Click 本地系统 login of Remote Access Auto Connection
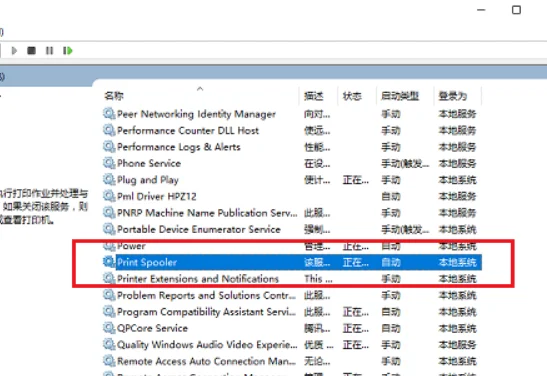The height and width of the screenshot is (376, 547). 457,361
